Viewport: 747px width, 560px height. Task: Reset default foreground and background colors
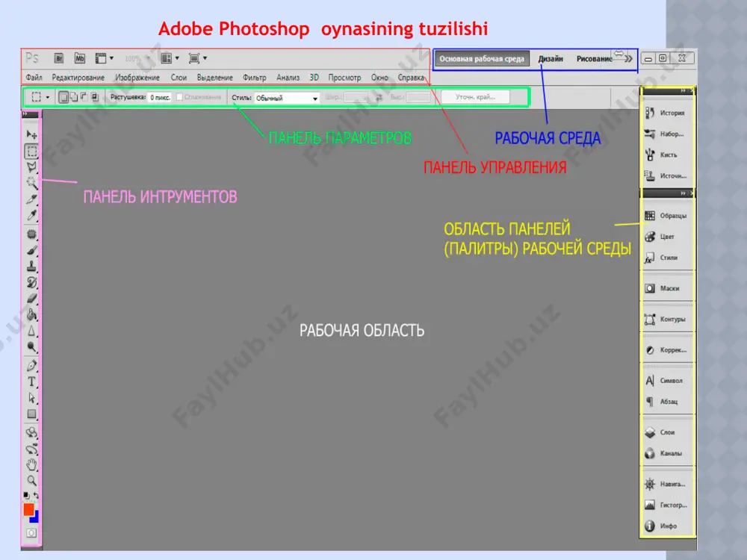(27, 496)
